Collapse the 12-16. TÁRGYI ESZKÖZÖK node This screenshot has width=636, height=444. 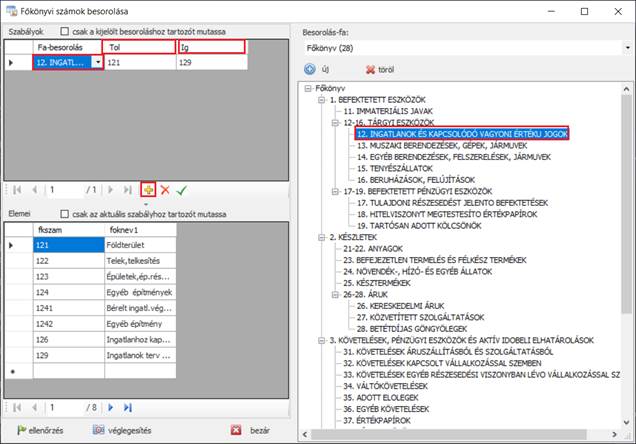(335, 122)
